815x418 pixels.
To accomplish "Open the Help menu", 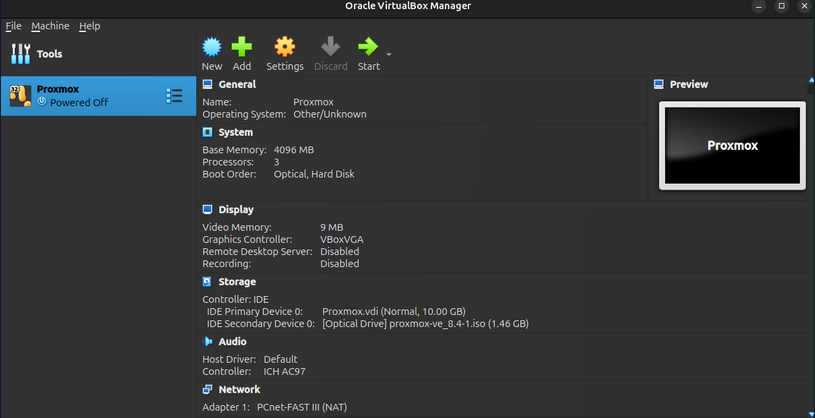I will [89, 26].
